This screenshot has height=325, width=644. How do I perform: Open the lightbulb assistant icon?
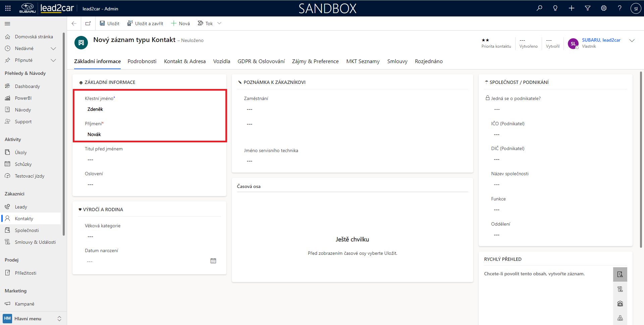point(555,8)
